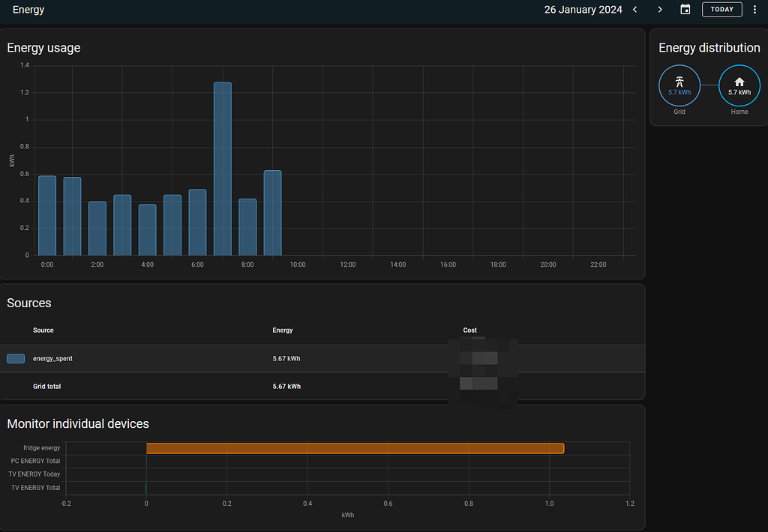Click the Home circle in Energy distribution
The width and height of the screenshot is (768, 532).
[739, 85]
